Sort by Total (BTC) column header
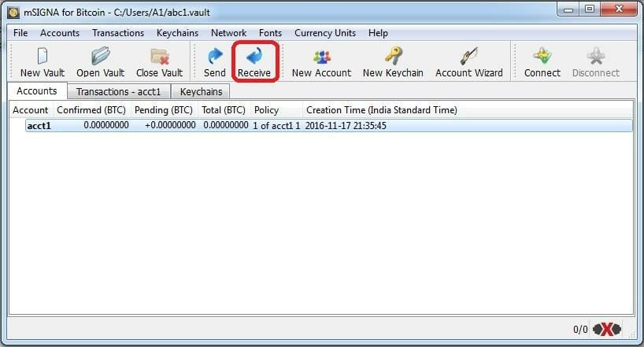 pyautogui.click(x=223, y=110)
